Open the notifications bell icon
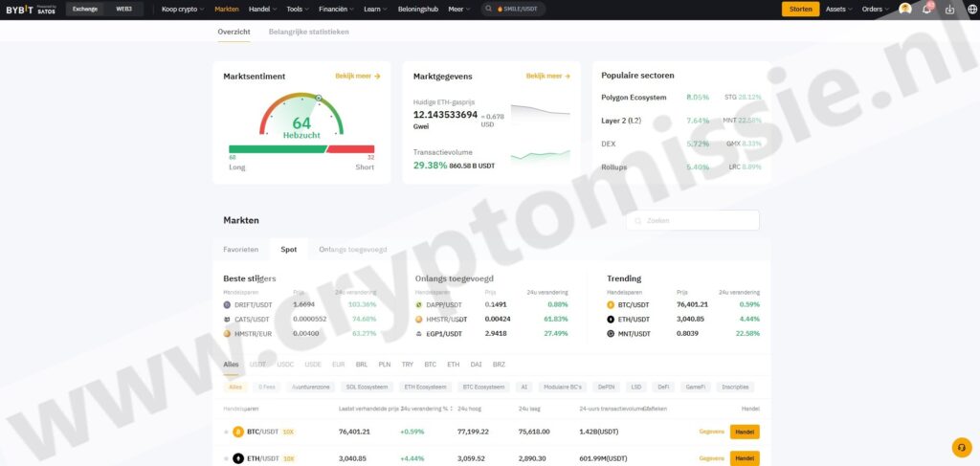 926,10
